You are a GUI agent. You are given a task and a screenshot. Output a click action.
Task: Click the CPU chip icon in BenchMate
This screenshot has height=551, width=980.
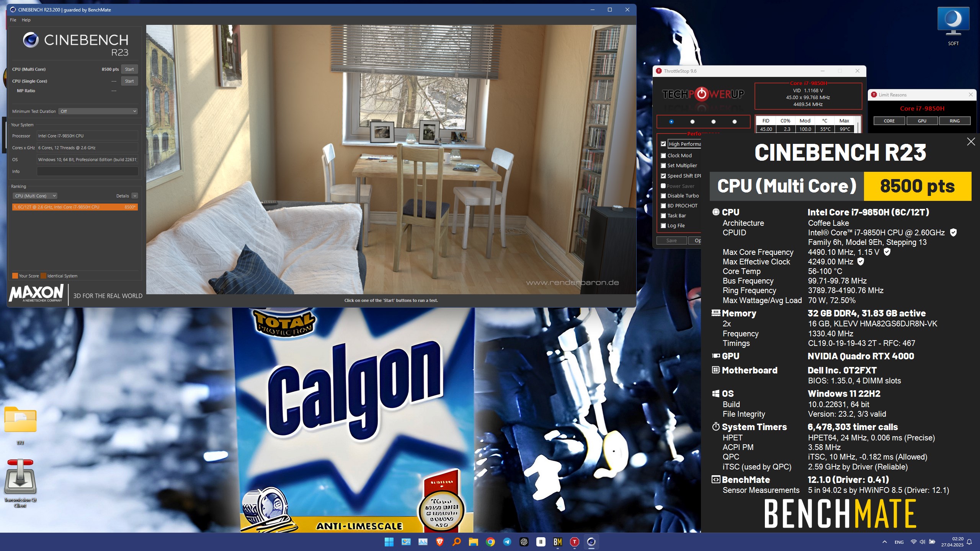(716, 212)
